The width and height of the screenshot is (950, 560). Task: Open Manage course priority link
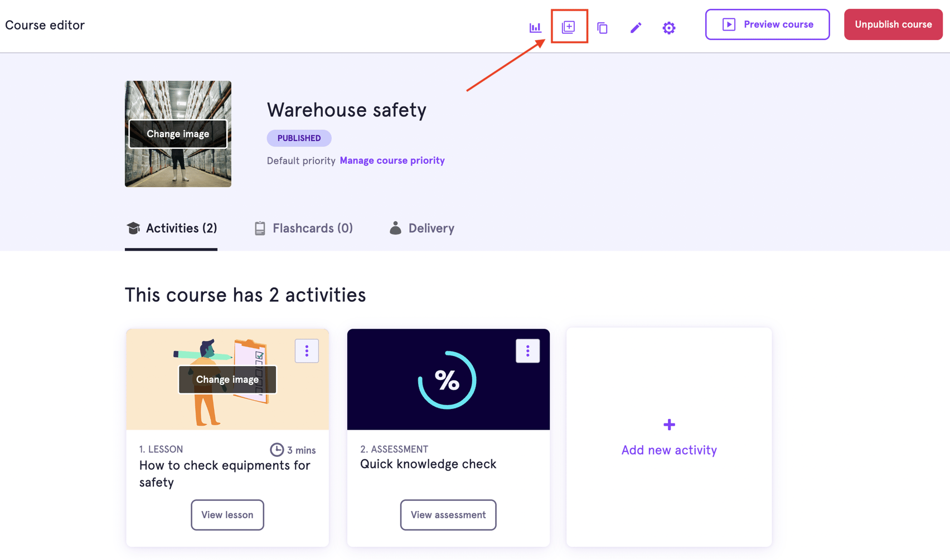392,160
